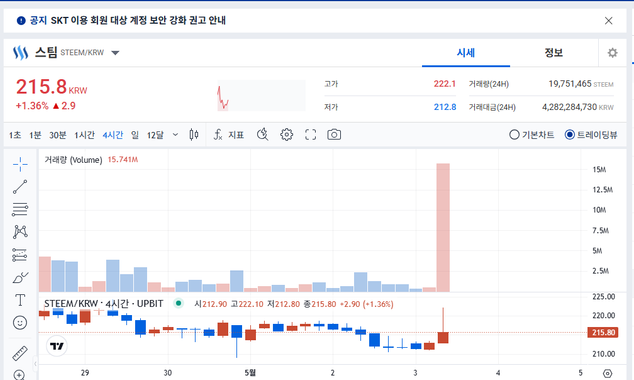Open the settings gear beside 정보 tab
This screenshot has height=380, width=634.
click(613, 53)
